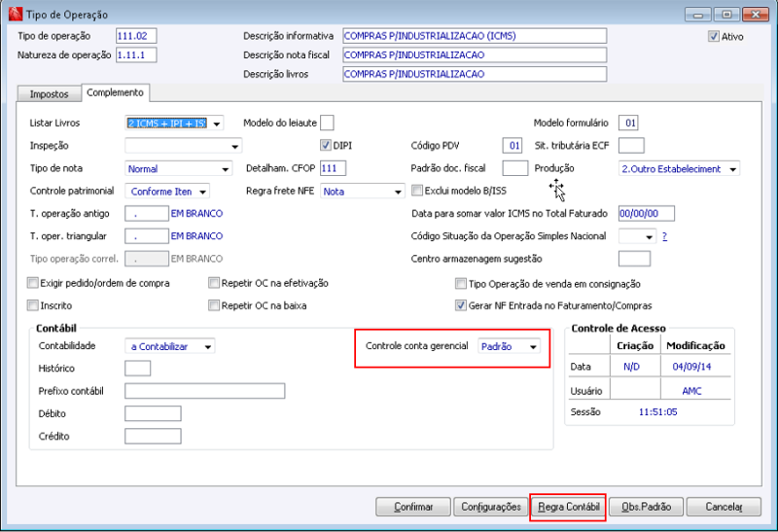Select the Complemento tab
778x532 pixels.
click(x=115, y=92)
